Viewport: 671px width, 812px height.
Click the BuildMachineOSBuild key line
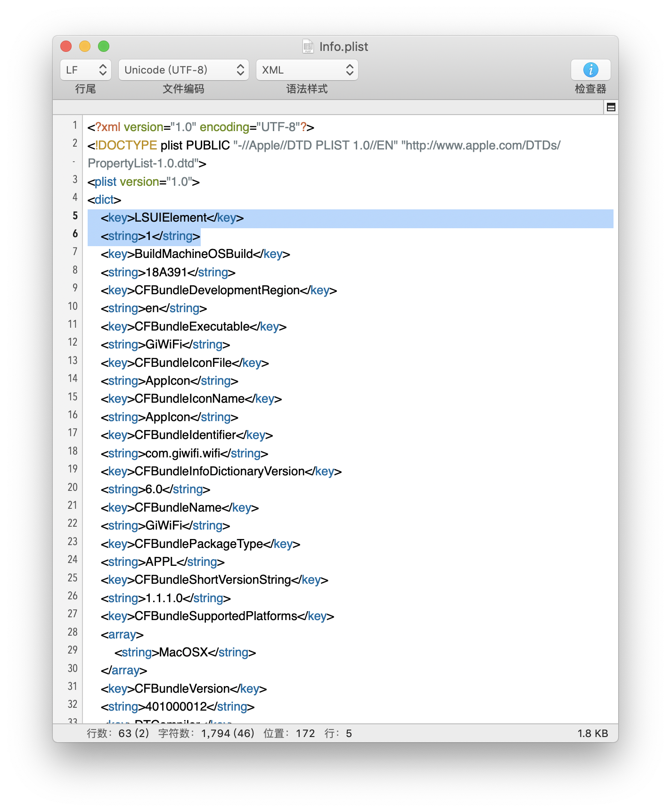click(195, 254)
